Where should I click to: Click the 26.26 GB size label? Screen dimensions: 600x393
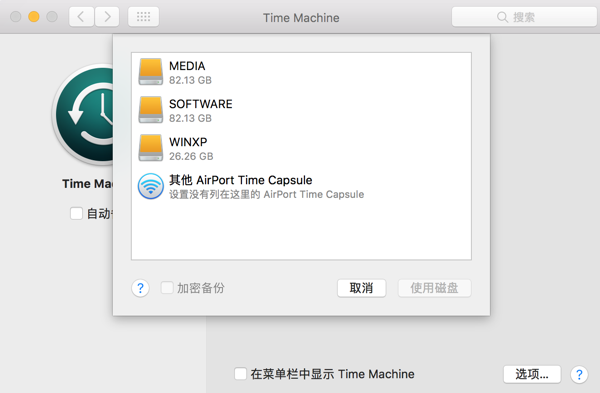pyautogui.click(x=191, y=156)
